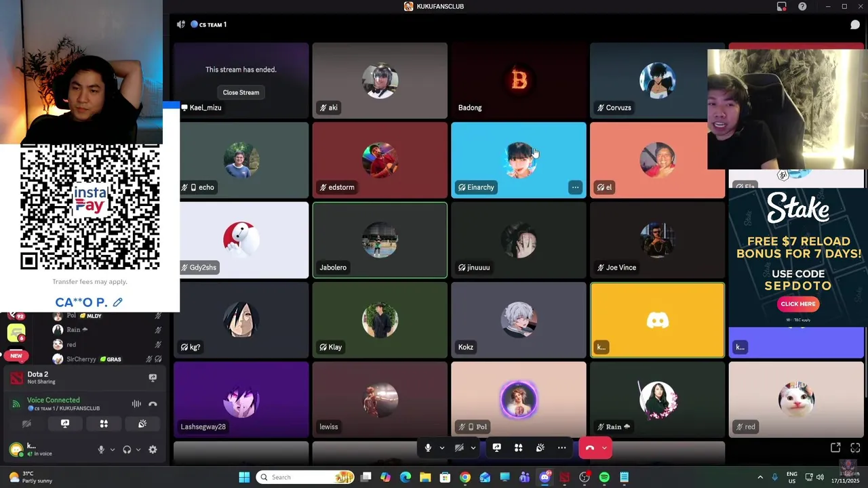The width and height of the screenshot is (868, 488).
Task: Toggle noise suppression waveform icon
Action: coord(136,404)
